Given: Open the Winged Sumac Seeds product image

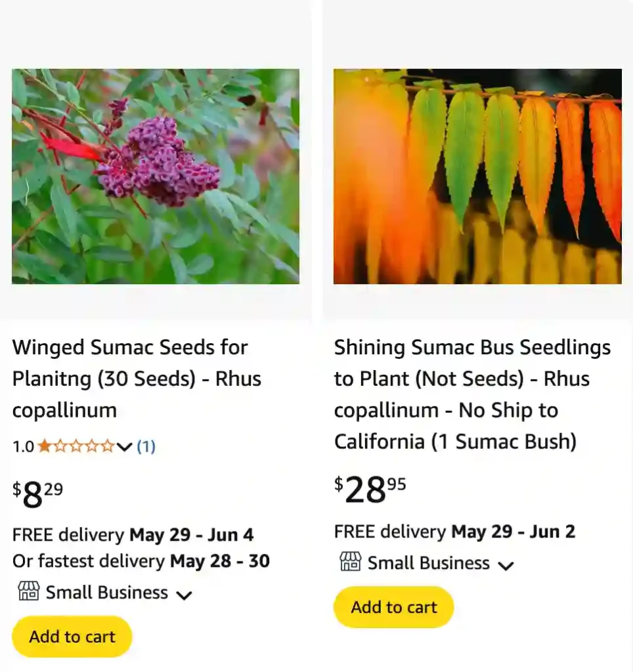Looking at the screenshot, I should 156,176.
